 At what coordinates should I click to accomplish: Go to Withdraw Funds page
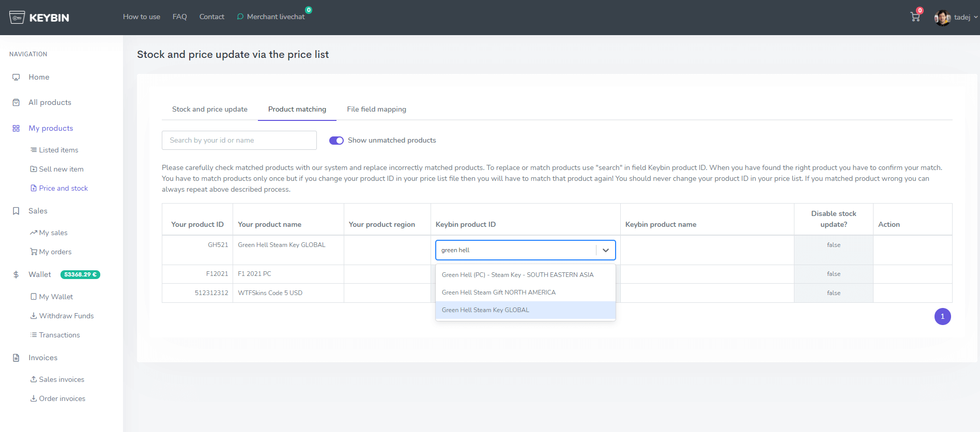pos(67,316)
